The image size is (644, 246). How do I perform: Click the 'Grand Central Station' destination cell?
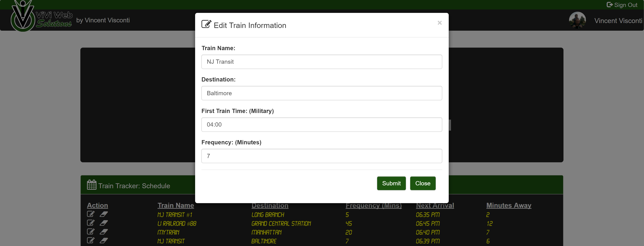click(x=281, y=223)
